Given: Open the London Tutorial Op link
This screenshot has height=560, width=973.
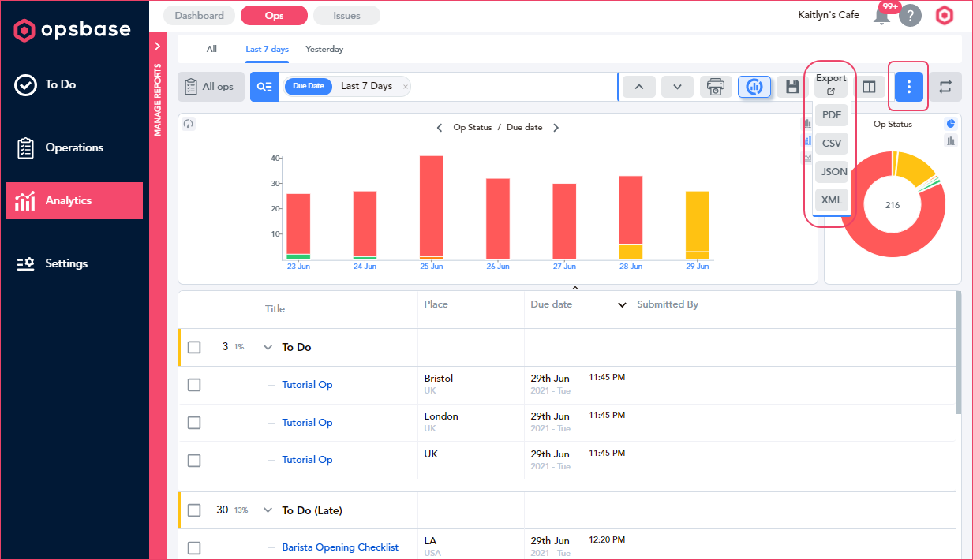Looking at the screenshot, I should click(307, 423).
